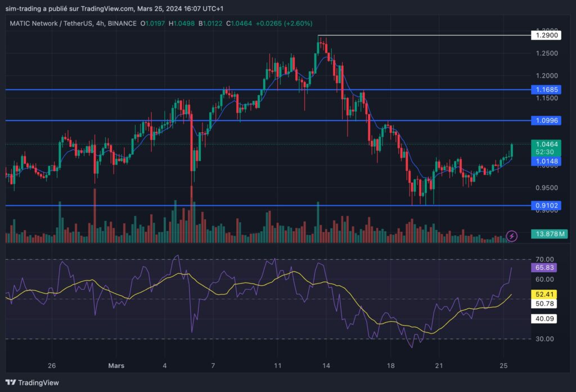Click the date label 25 on time axis
Image resolution: width=576 pixels, height=392 pixels.
tap(503, 366)
